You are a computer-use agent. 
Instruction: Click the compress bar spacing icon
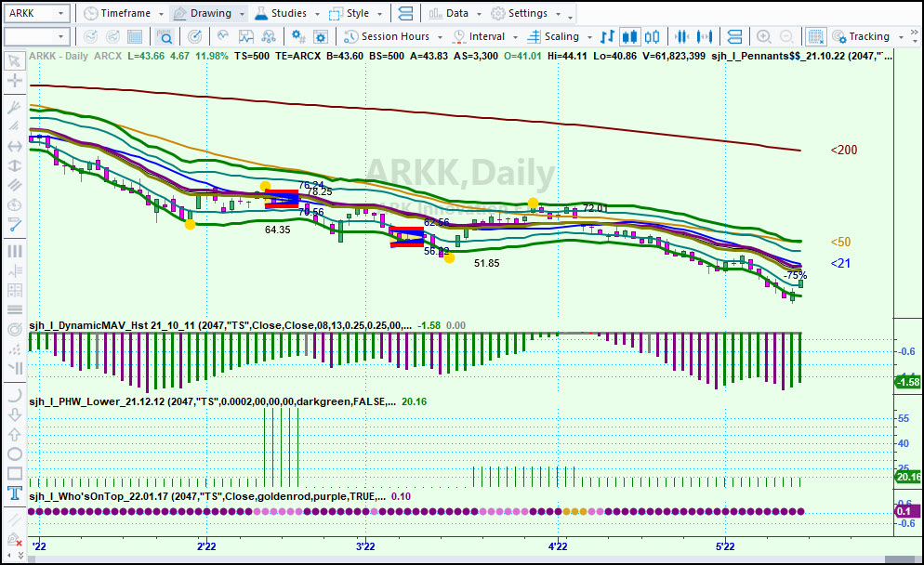pyautogui.click(x=681, y=37)
